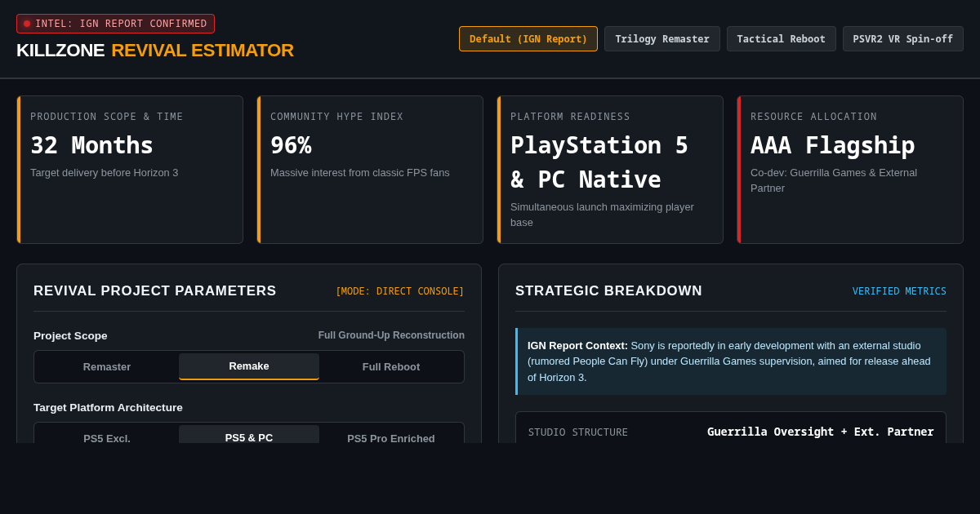980x514 pixels.
Task: Click the 96% hype value
Action: [x=291, y=145]
